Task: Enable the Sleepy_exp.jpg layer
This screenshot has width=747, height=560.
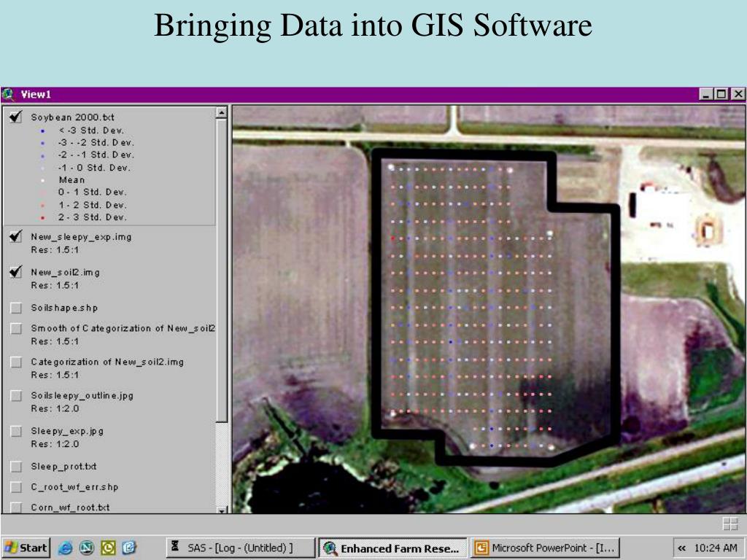Action: pos(16,432)
